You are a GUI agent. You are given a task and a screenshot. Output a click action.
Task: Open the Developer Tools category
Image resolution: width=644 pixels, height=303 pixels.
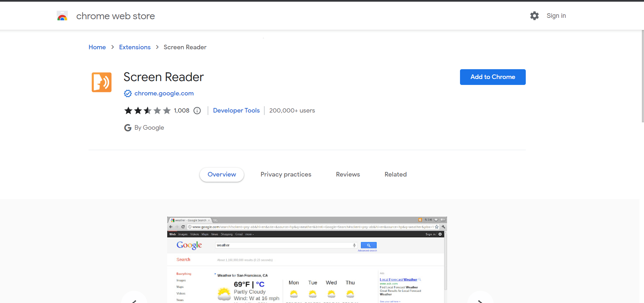[x=236, y=110]
